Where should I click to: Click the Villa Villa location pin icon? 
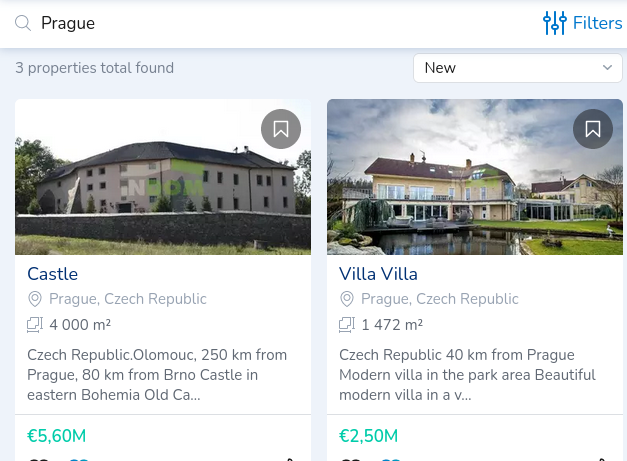tap(347, 299)
